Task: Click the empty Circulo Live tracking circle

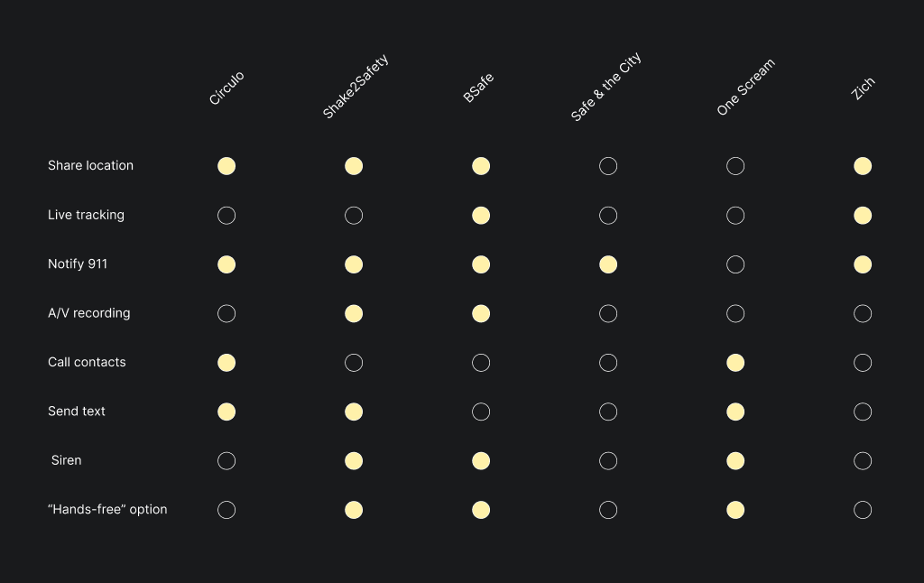Action: point(226,216)
